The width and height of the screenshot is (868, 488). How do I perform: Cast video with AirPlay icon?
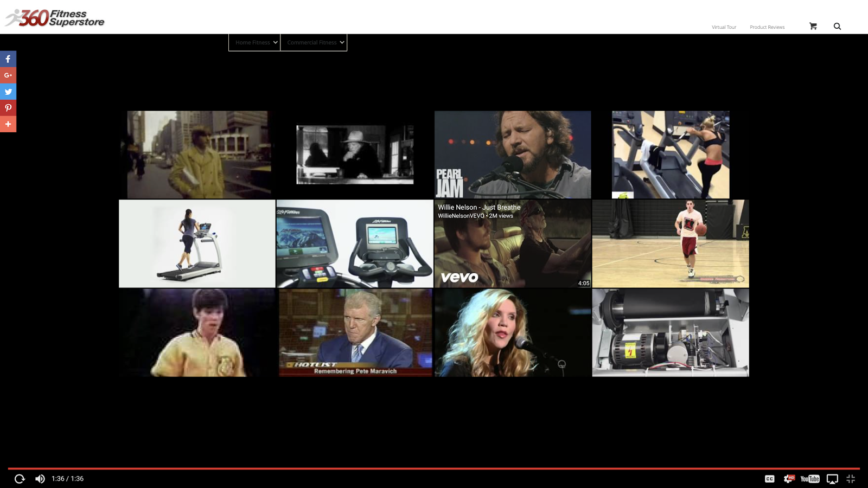832,479
